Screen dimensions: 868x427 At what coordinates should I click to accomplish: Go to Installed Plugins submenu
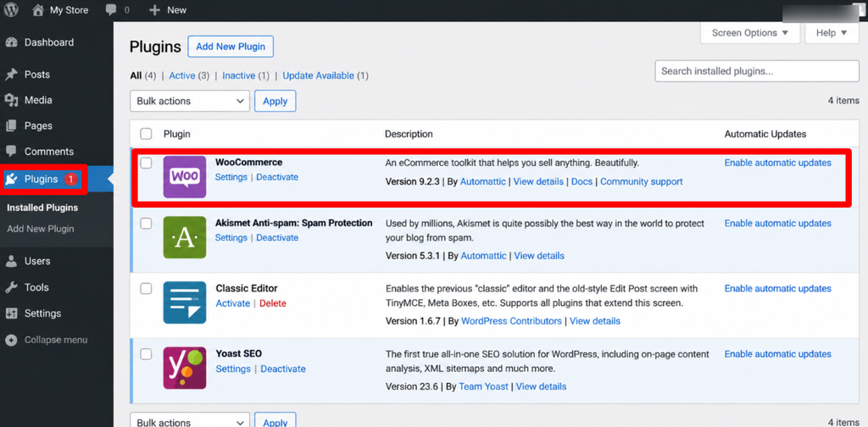pyautogui.click(x=42, y=208)
